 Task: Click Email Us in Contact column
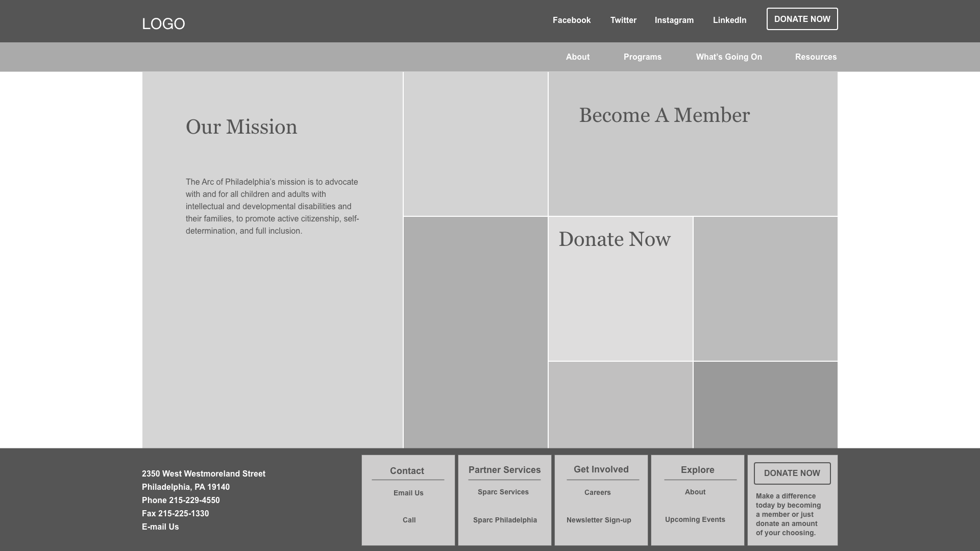[408, 493]
